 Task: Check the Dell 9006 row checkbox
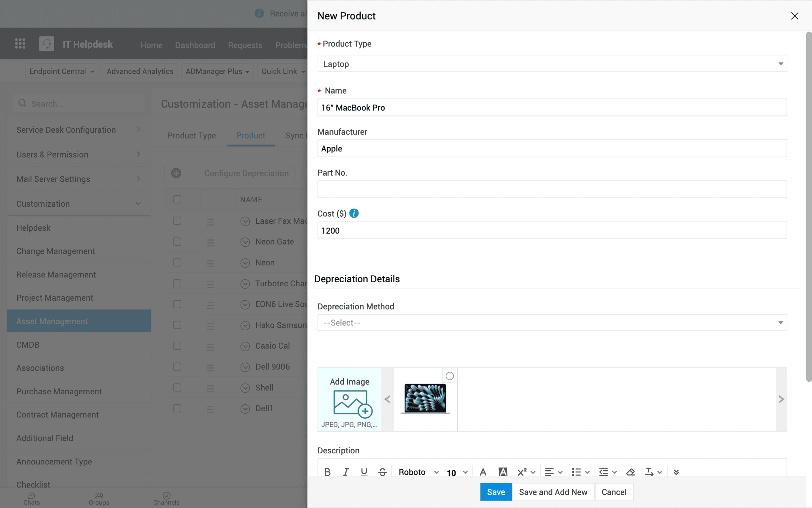(177, 366)
